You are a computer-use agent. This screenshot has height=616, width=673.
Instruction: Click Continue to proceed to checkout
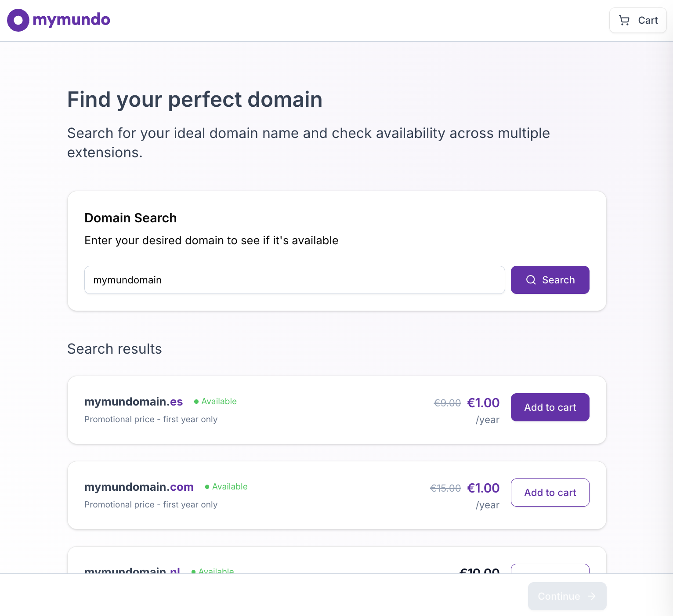[567, 596]
